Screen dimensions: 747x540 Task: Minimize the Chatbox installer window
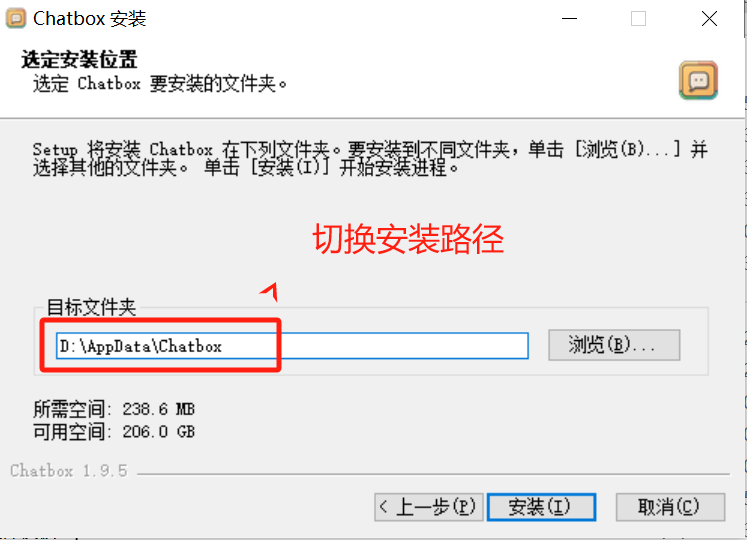[569, 19]
